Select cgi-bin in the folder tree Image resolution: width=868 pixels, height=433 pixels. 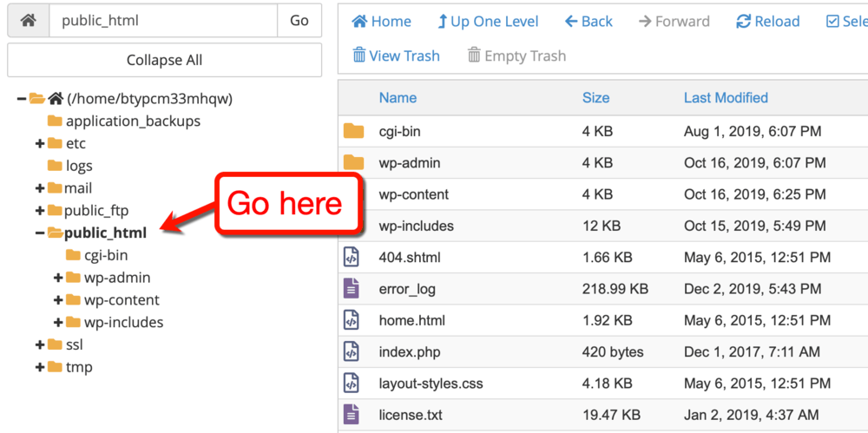[106, 255]
